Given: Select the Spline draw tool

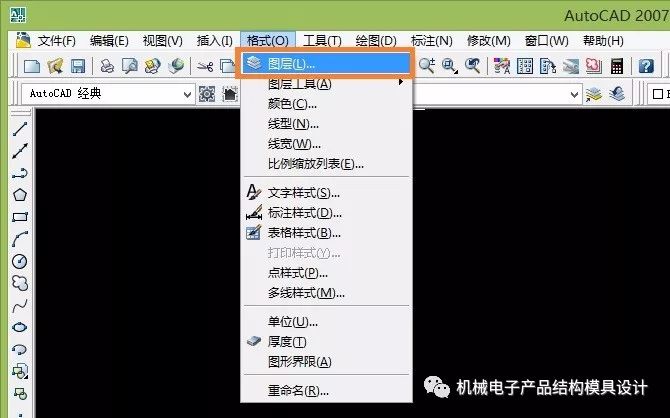Looking at the screenshot, I should pos(20,305).
